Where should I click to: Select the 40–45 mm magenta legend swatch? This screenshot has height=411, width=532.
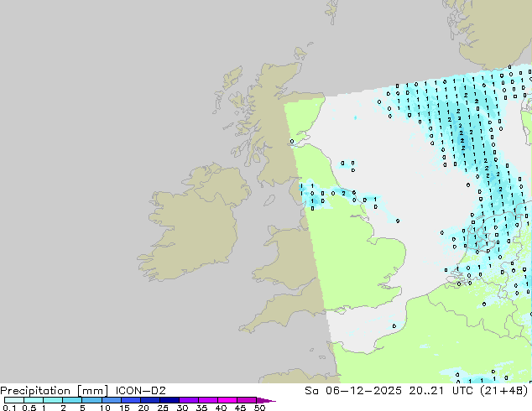tap(228, 400)
